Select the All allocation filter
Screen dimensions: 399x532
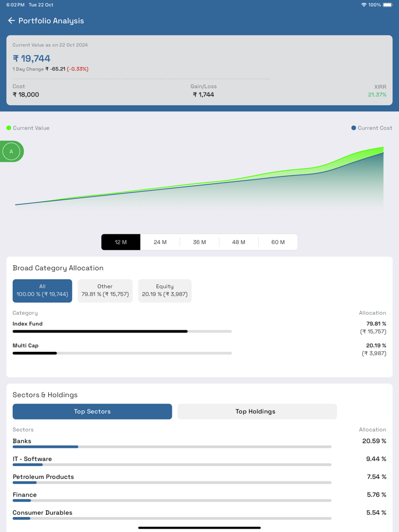coord(42,290)
